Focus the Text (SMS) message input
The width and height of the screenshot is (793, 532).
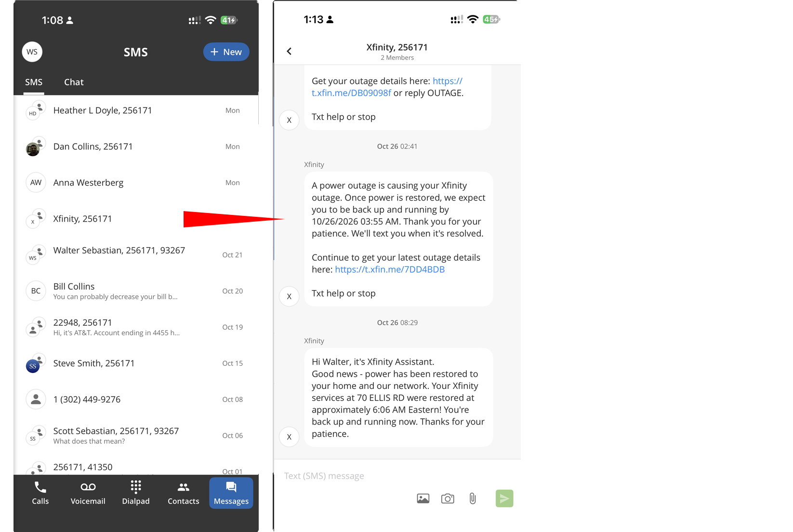click(397, 476)
